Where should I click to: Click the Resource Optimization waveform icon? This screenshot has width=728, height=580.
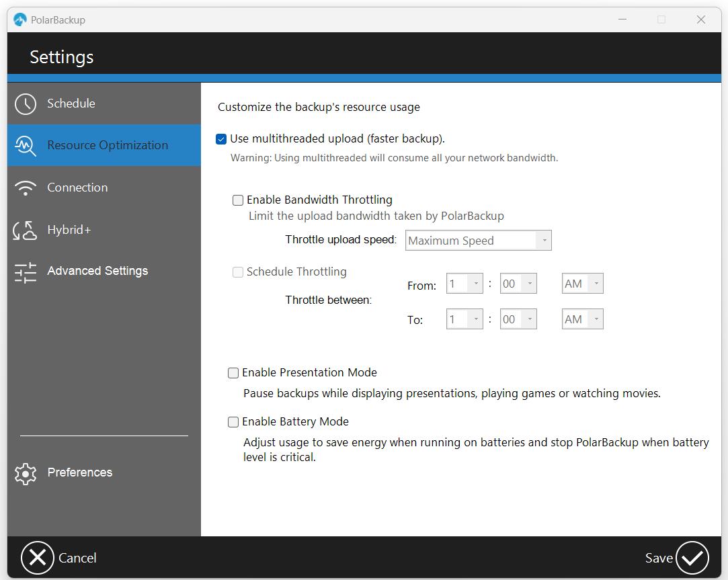pyautogui.click(x=25, y=145)
